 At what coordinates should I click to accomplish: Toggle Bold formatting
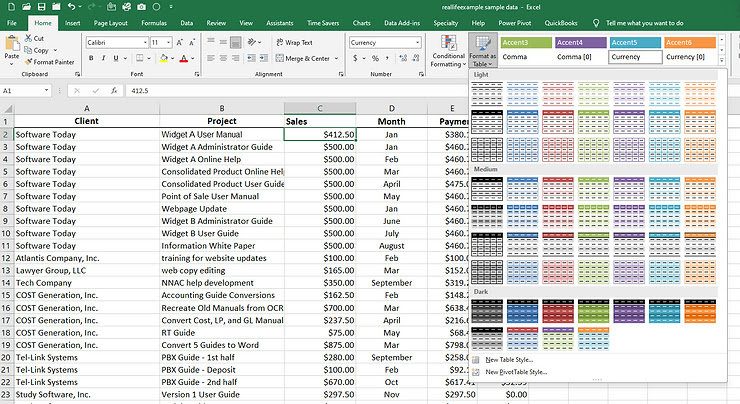tap(91, 58)
